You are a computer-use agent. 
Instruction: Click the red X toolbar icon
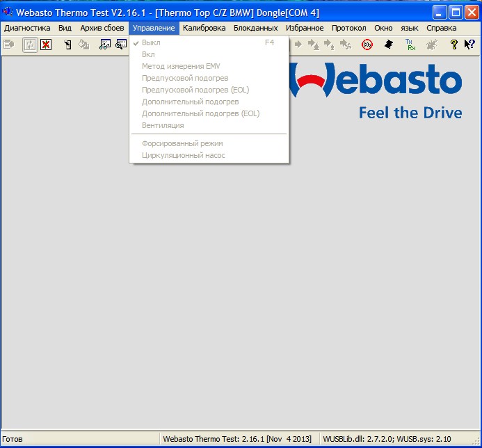46,45
